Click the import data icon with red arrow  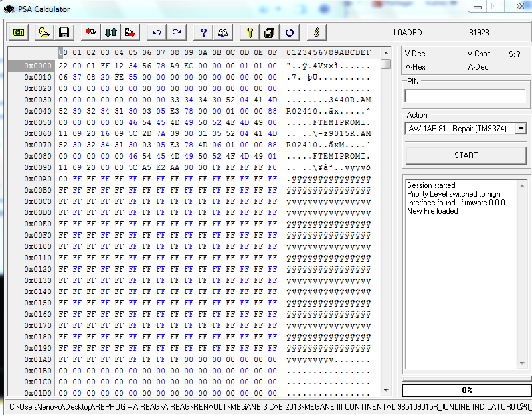[x=91, y=33]
